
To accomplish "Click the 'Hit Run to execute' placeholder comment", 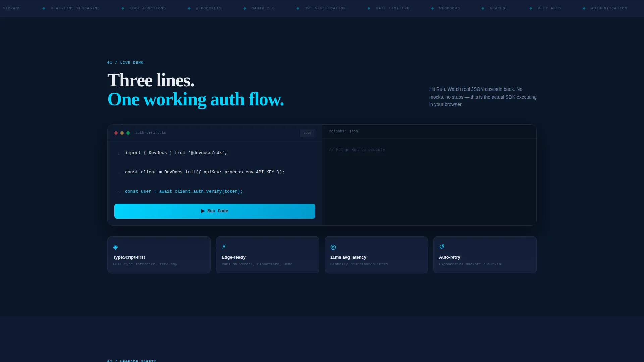I will click(357, 150).
